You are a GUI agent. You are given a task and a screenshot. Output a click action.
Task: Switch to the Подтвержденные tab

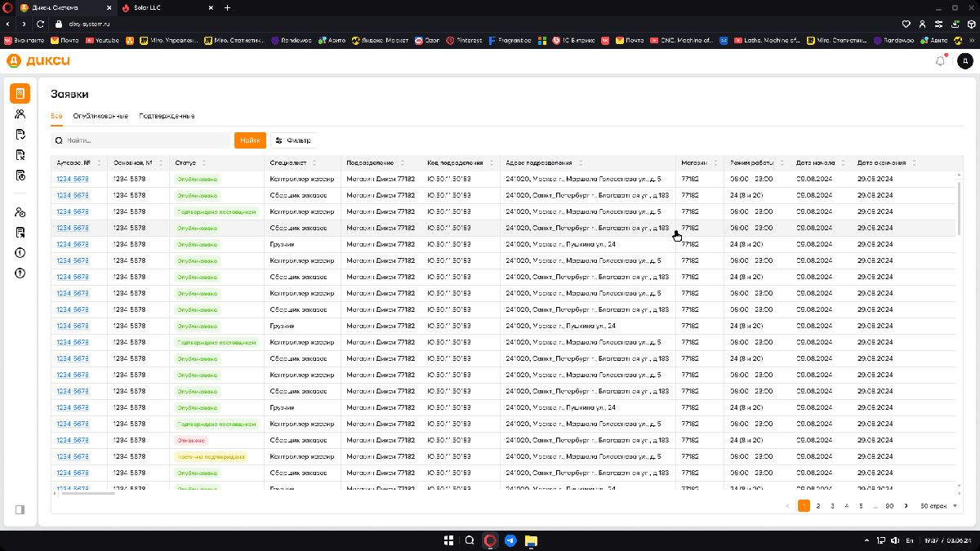point(167,116)
